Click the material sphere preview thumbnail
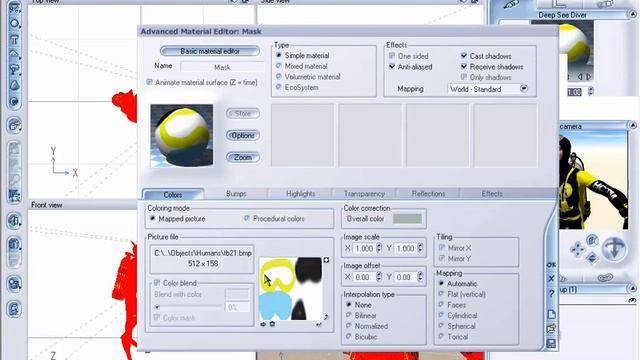Screen dimensions: 640x360 [182, 136]
